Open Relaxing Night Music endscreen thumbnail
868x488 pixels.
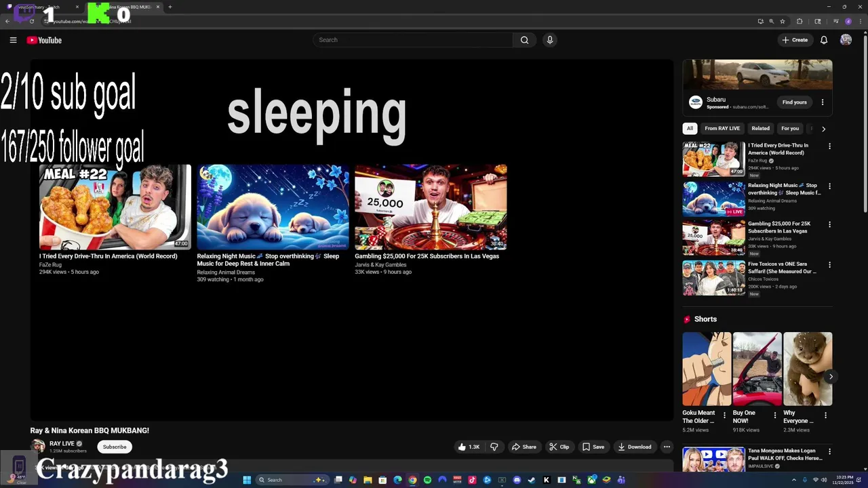(x=273, y=207)
